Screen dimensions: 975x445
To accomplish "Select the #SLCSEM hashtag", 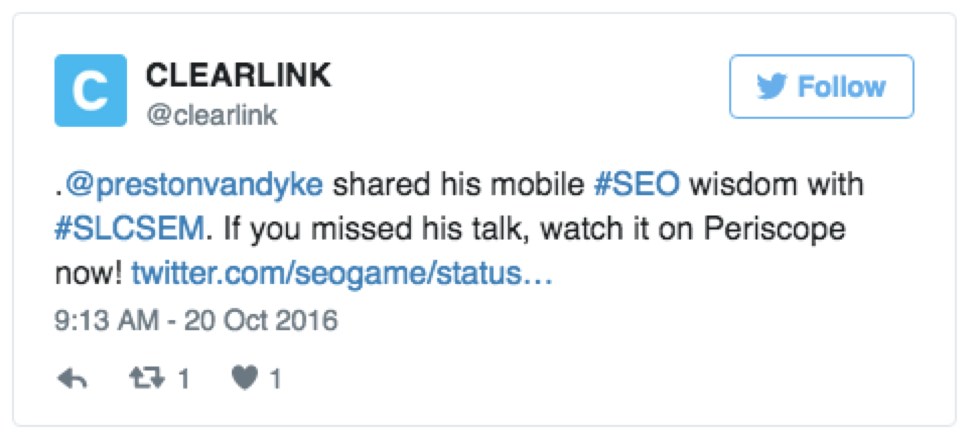I will pos(129,228).
